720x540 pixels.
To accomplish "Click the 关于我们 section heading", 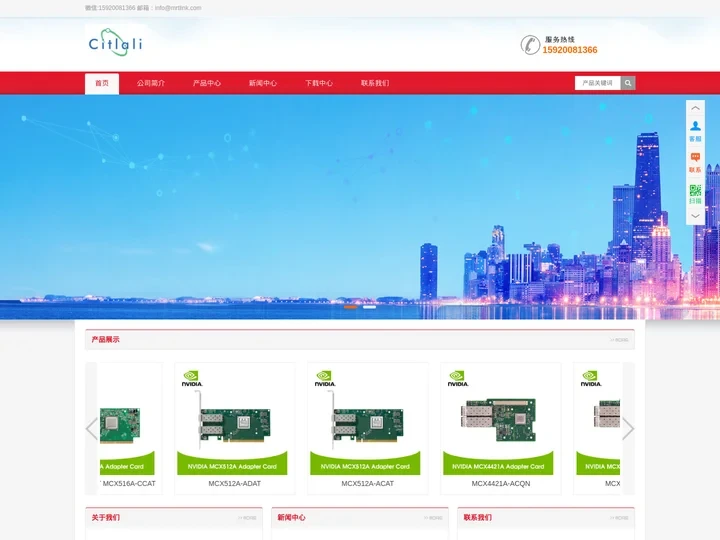I will tap(106, 518).
